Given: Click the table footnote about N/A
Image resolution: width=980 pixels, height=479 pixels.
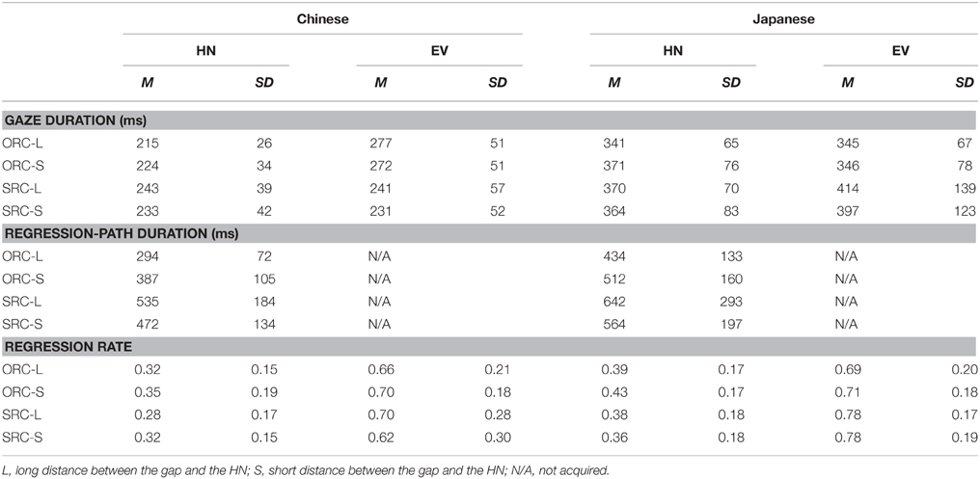Looking at the screenshot, I should pos(307,469).
